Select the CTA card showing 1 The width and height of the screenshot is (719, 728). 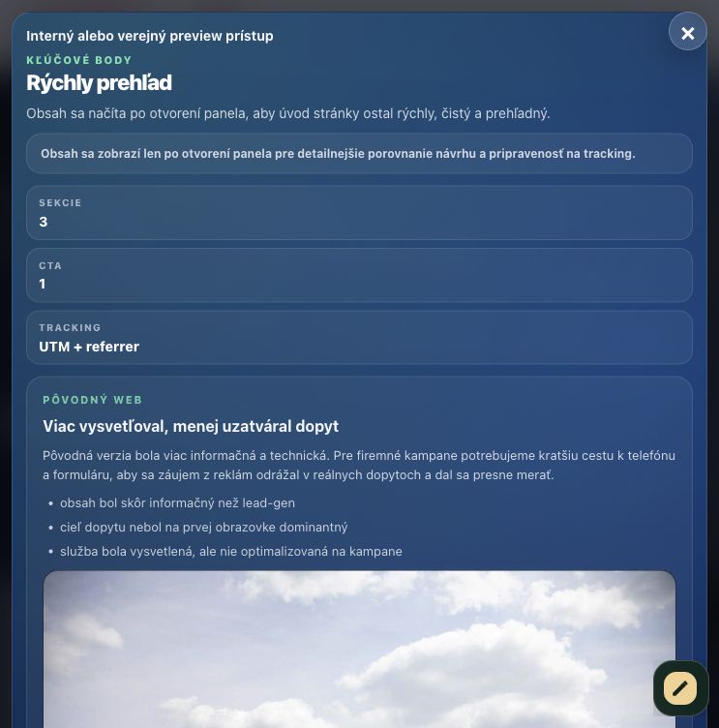359,275
